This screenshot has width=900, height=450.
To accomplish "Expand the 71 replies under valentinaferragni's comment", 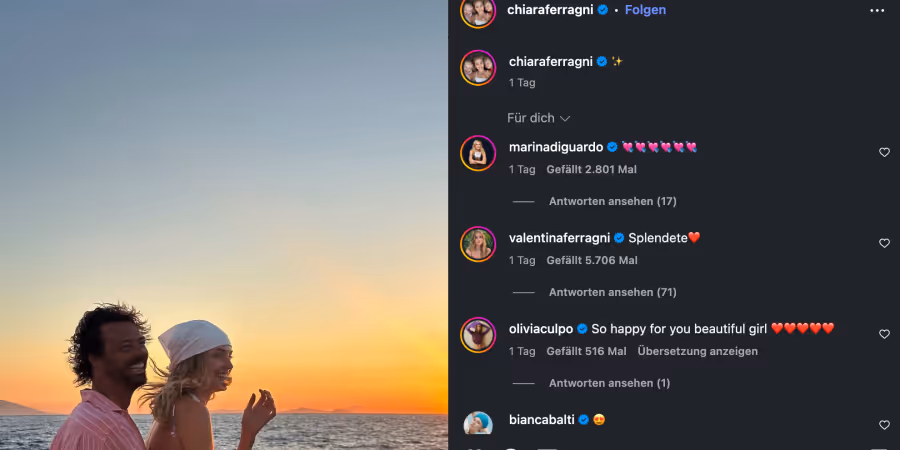I will coord(612,292).
